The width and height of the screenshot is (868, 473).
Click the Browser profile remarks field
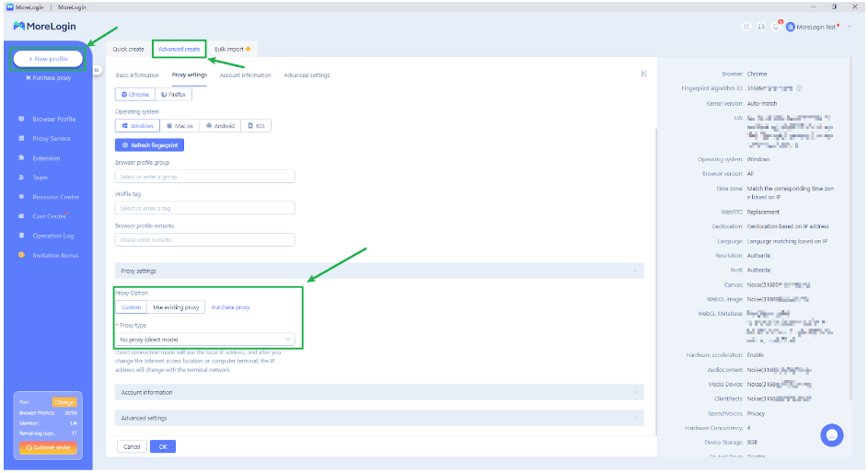click(x=205, y=240)
